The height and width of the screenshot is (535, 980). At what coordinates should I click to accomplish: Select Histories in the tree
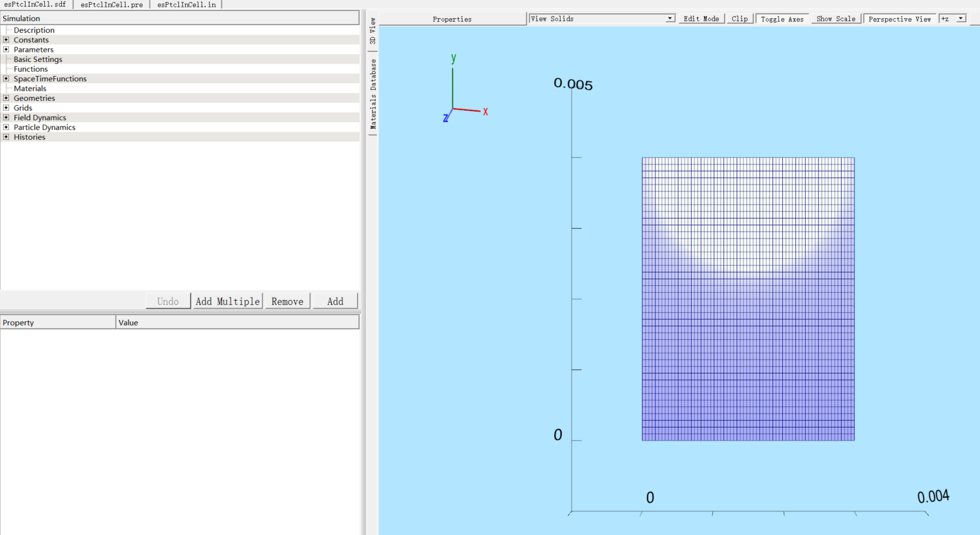[x=29, y=137]
